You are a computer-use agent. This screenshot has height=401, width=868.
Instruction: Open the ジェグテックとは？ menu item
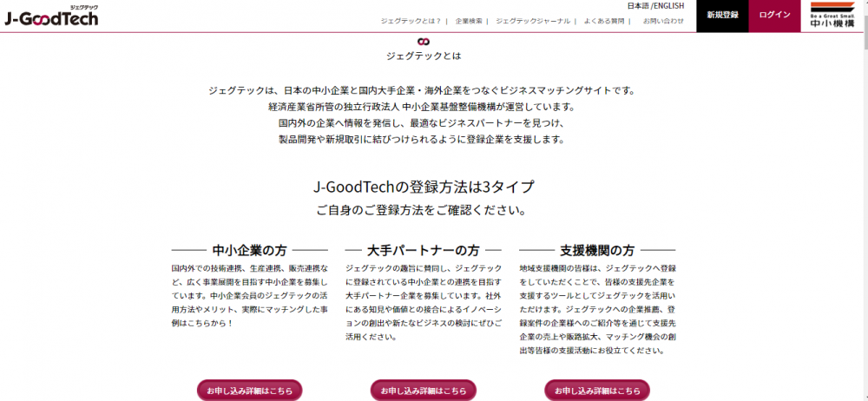(x=411, y=21)
